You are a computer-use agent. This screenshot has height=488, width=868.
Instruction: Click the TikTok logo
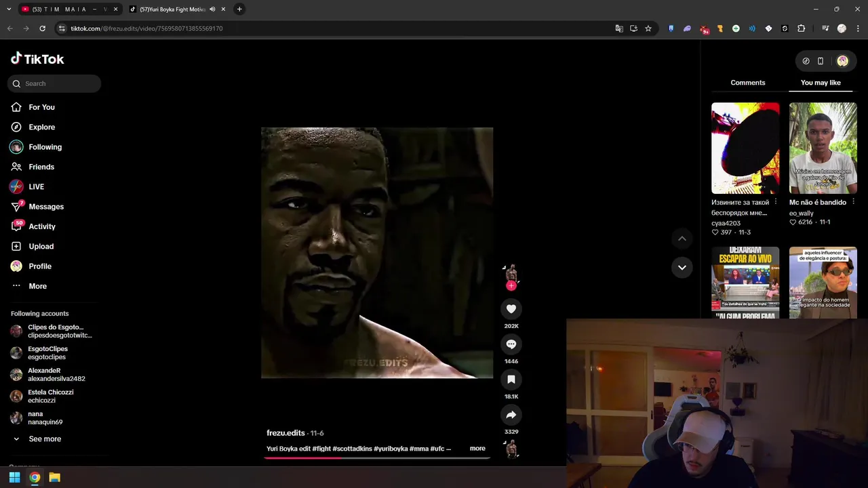[x=37, y=59]
